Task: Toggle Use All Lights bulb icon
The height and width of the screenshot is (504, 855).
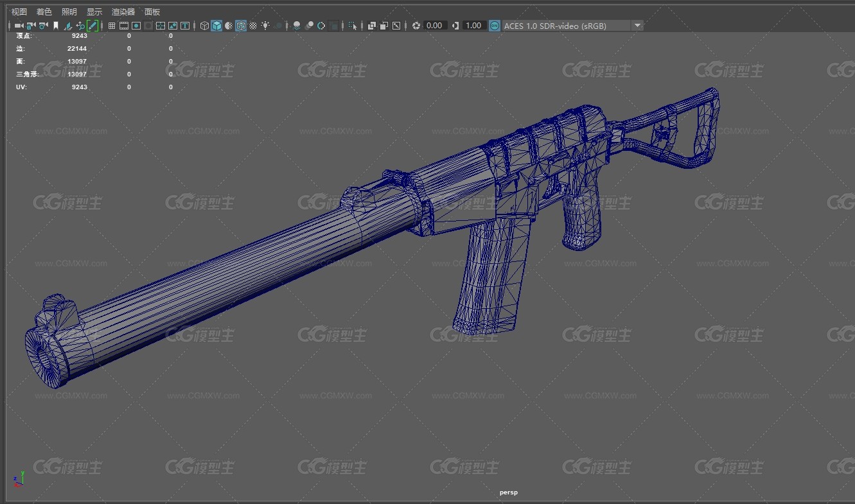Action: tap(265, 26)
